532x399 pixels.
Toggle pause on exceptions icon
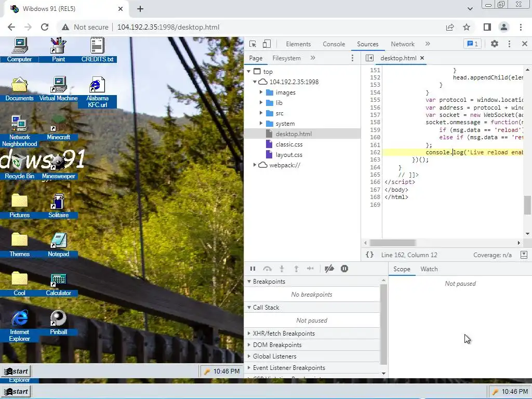(x=344, y=269)
